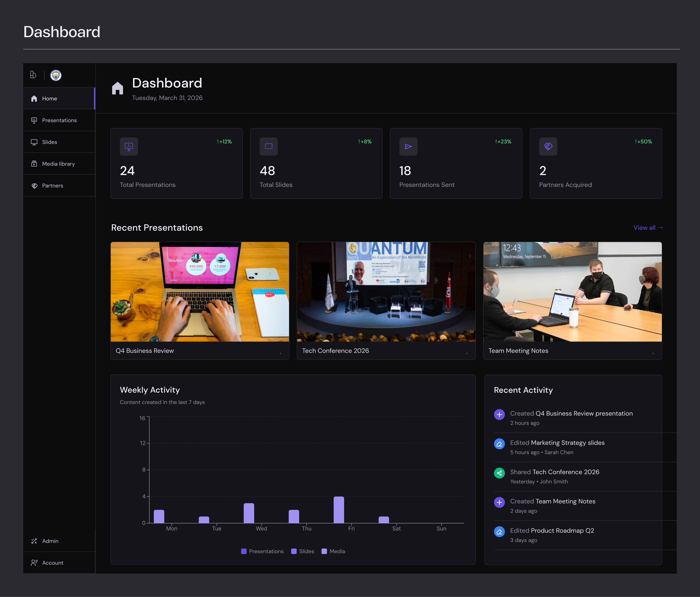
Task: Click the Friday bar in Weekly Activity chart
Action: pos(339,510)
